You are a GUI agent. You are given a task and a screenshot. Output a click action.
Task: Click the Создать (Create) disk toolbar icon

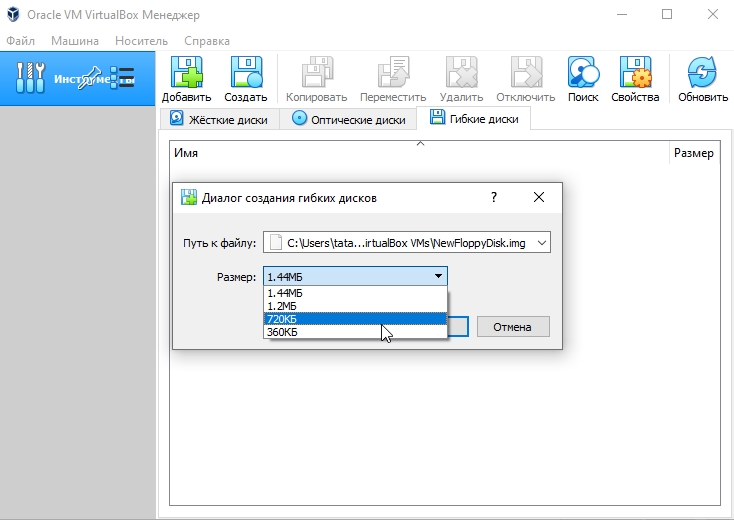pyautogui.click(x=246, y=73)
